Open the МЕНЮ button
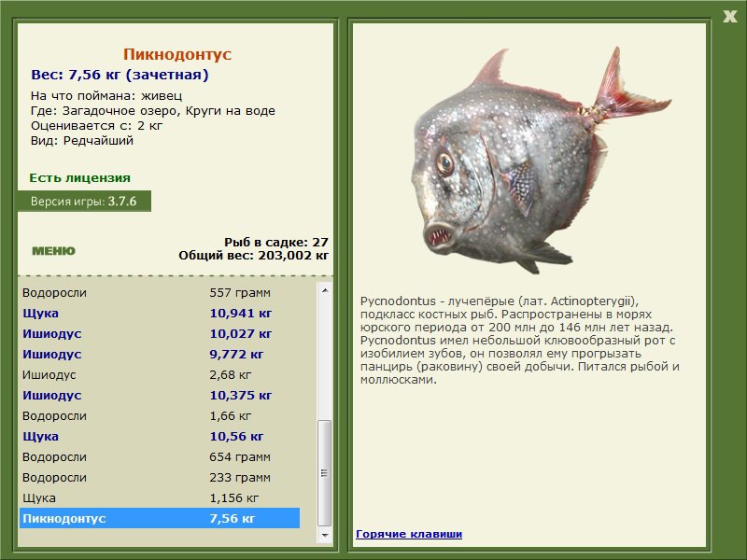 pyautogui.click(x=53, y=251)
